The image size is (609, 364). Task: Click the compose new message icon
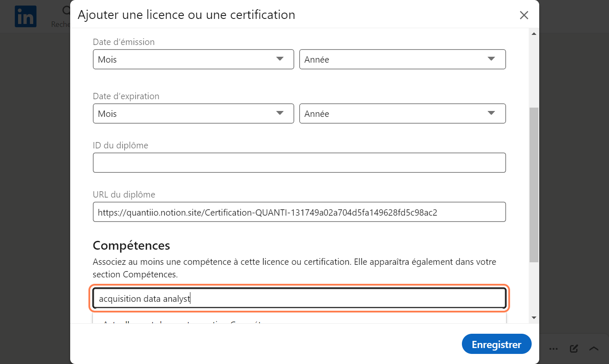(574, 348)
